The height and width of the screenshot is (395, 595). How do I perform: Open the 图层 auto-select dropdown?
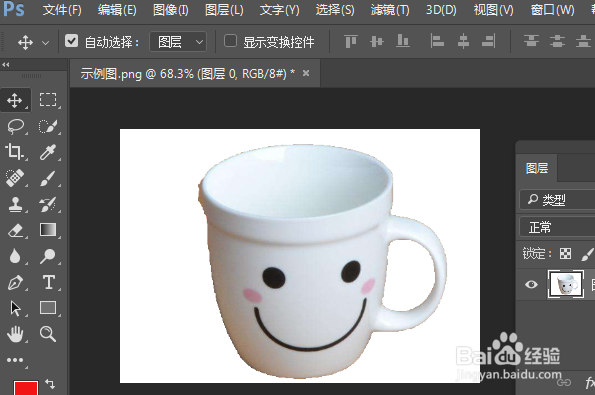178,42
